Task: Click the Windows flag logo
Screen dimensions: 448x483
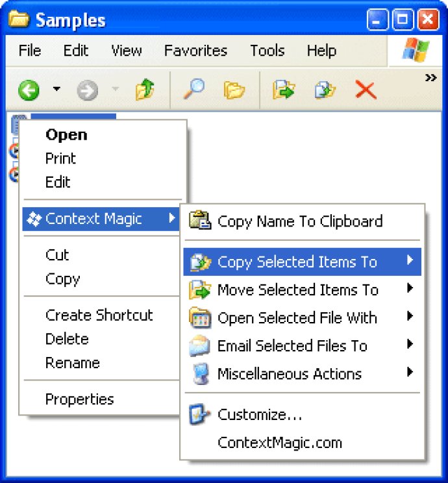Action: click(416, 49)
